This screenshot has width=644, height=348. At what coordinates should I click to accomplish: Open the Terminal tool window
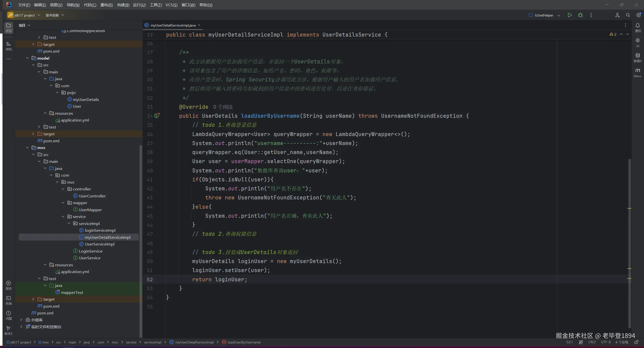[x=9, y=300]
